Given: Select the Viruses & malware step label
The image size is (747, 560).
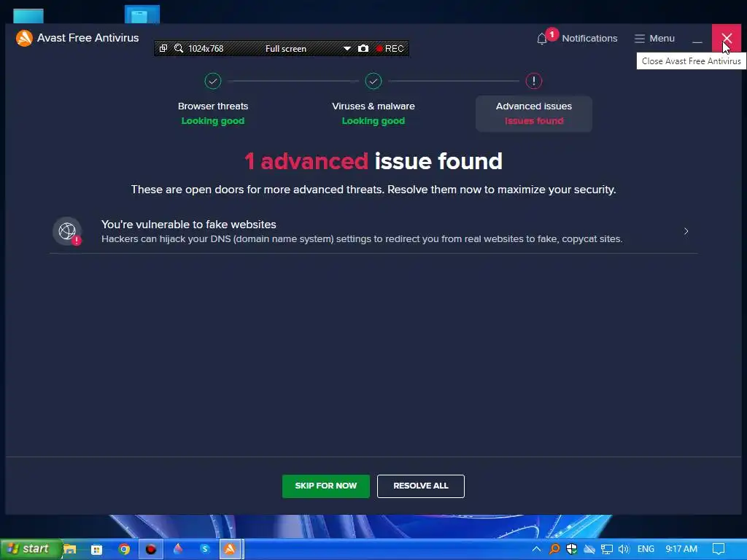Looking at the screenshot, I should 373,106.
